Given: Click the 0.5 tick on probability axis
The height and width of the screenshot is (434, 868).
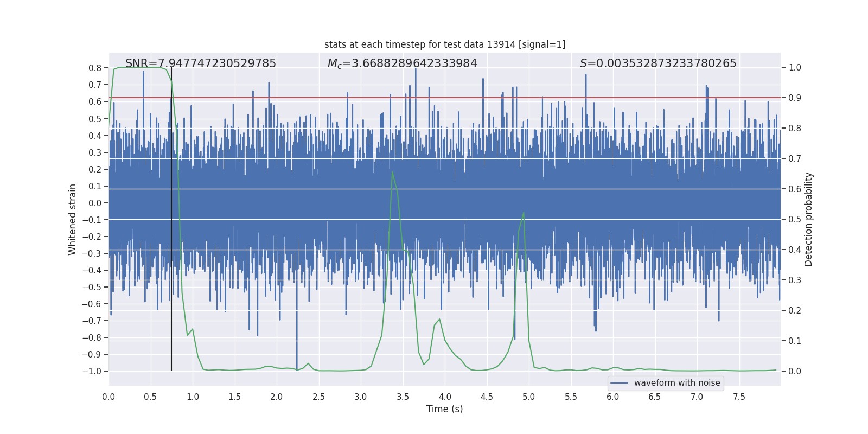Looking at the screenshot, I should (x=795, y=220).
